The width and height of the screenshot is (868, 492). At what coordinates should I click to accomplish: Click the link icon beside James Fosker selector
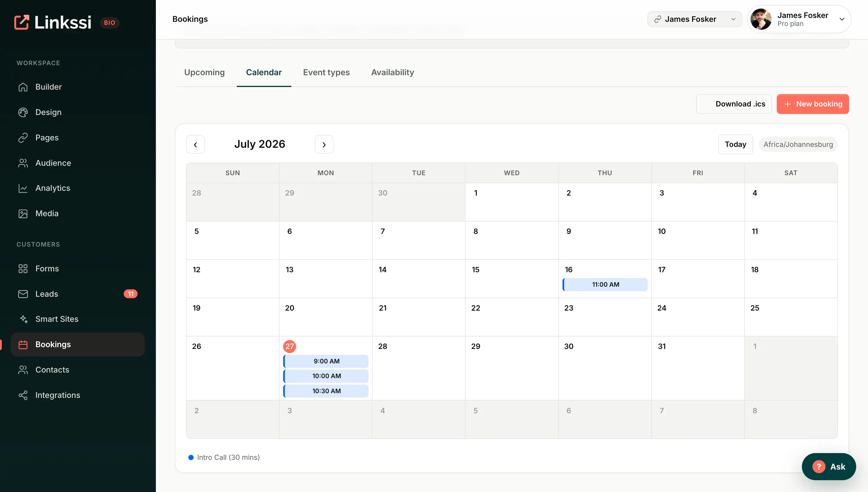(658, 19)
